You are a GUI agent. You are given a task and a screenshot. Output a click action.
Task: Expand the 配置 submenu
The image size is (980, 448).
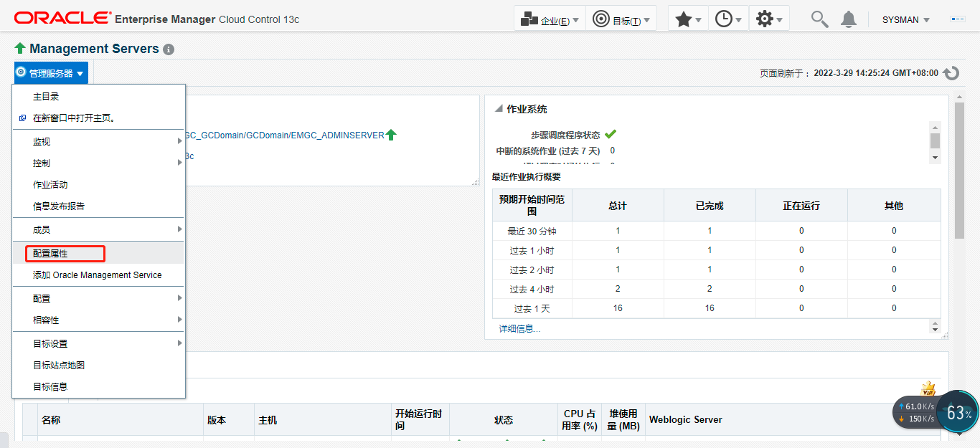point(99,299)
